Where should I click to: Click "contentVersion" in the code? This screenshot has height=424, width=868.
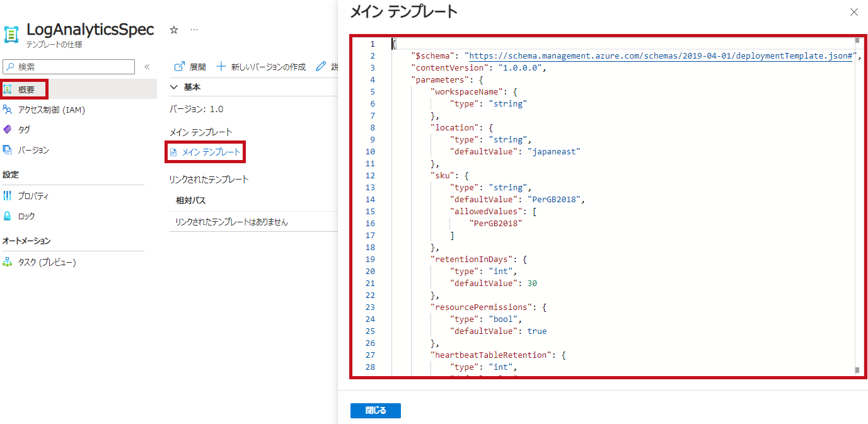coord(449,67)
